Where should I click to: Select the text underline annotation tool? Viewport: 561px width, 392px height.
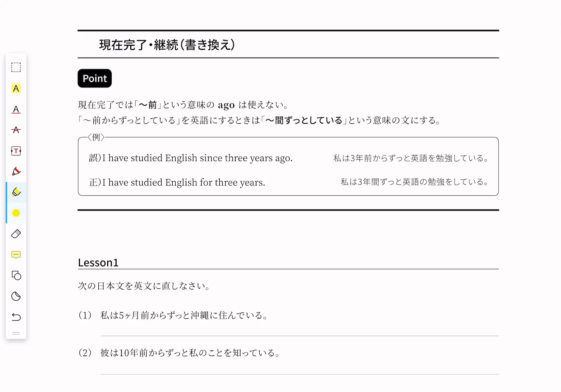pos(16,109)
